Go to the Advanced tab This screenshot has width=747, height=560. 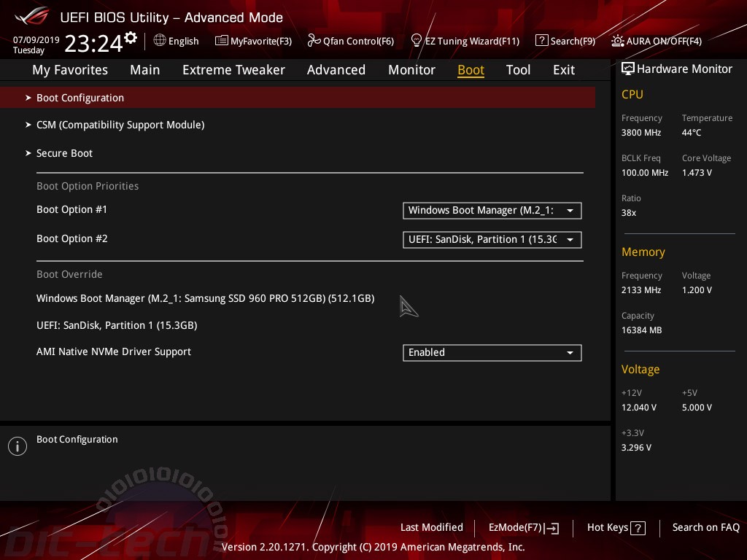pos(336,70)
